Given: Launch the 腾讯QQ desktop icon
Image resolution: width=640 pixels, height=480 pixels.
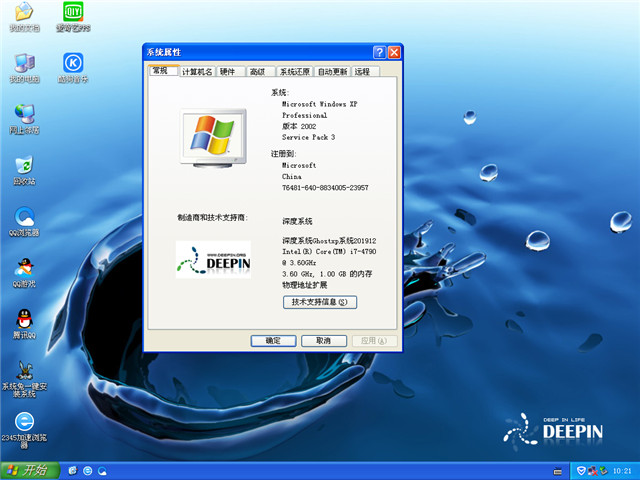Looking at the screenshot, I should [24, 324].
